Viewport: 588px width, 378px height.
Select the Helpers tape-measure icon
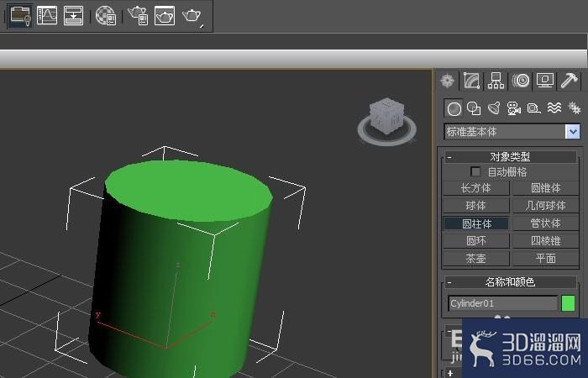pos(533,108)
